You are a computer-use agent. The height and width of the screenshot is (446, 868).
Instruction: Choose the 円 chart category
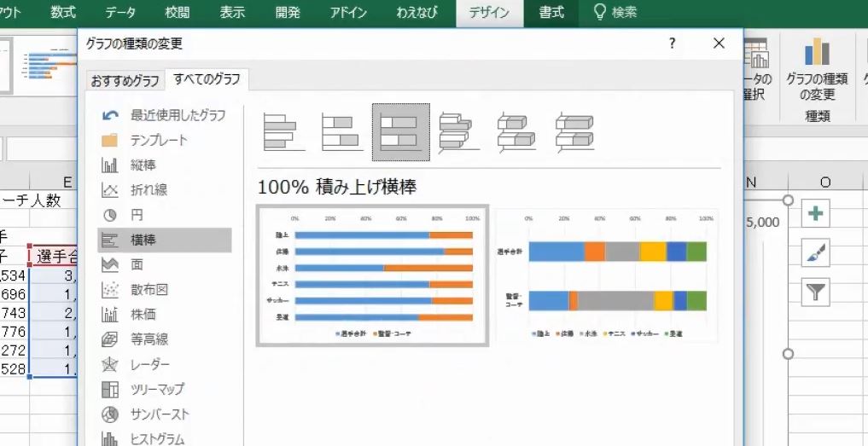pyautogui.click(x=165, y=215)
